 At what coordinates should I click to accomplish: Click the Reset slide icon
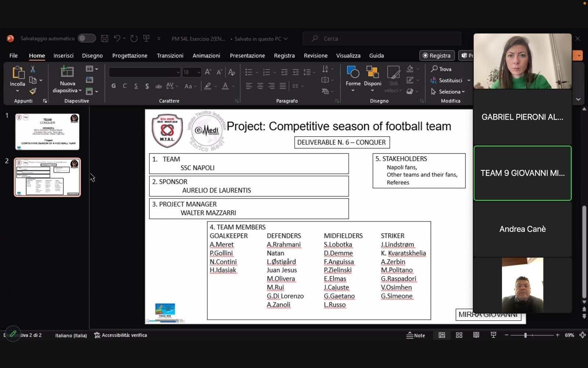(x=89, y=80)
